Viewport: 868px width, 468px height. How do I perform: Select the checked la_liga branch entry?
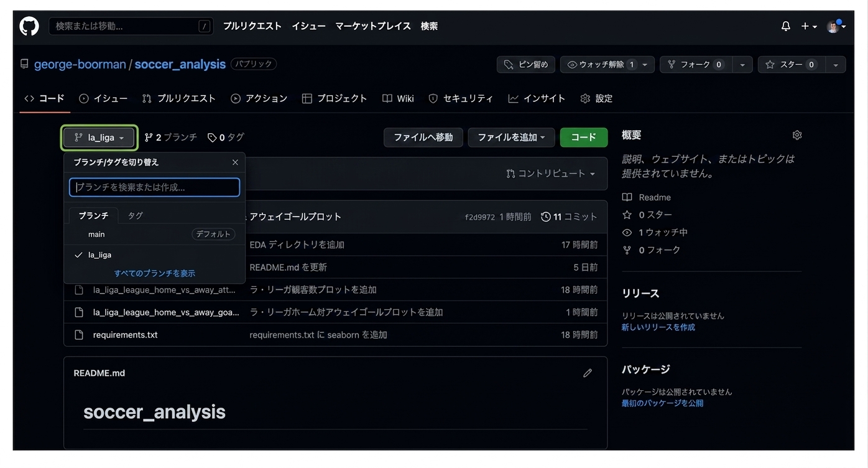click(x=154, y=255)
